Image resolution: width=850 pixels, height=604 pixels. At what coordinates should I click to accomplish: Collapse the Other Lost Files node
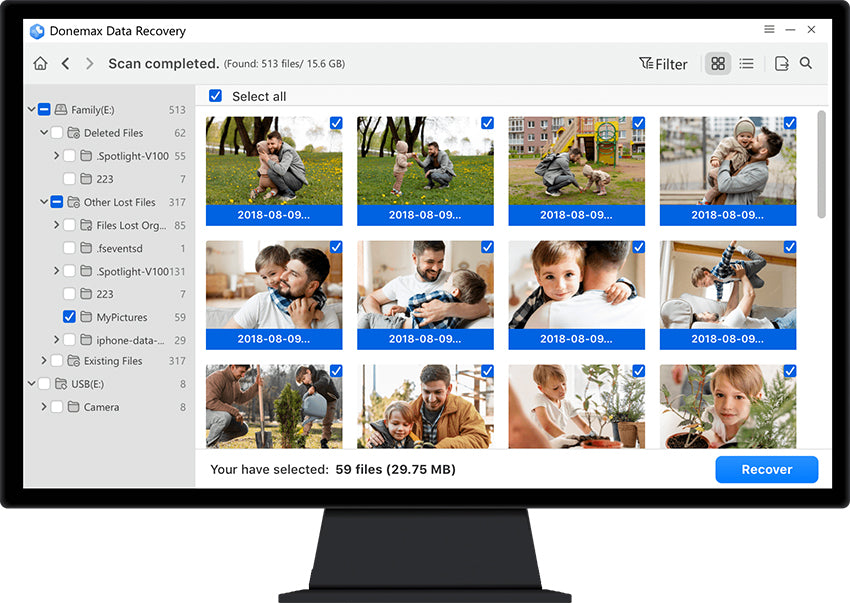coord(44,202)
